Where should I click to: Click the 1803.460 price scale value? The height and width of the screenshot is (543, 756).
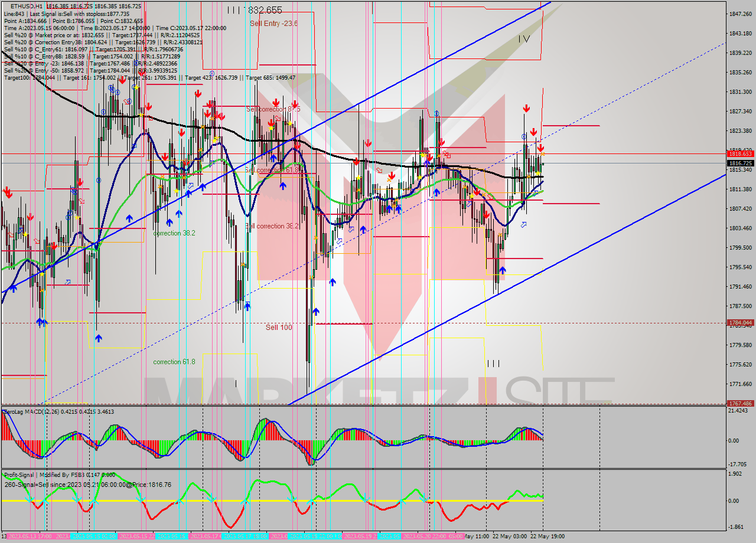pyautogui.click(x=741, y=228)
